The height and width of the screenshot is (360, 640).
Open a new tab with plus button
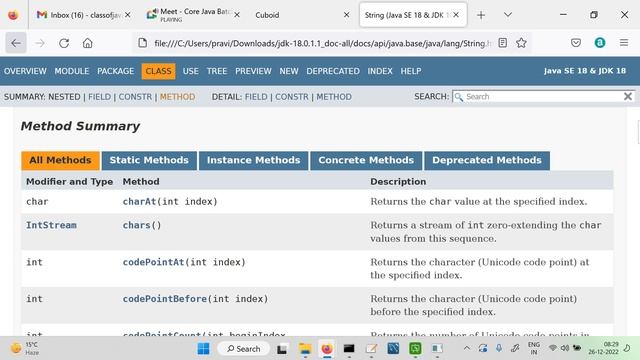point(481,15)
